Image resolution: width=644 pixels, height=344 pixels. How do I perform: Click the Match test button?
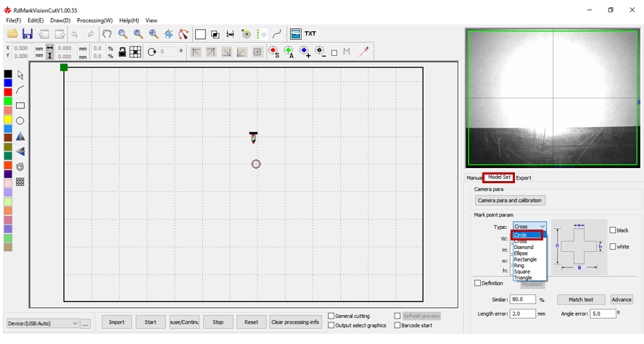pyautogui.click(x=581, y=299)
